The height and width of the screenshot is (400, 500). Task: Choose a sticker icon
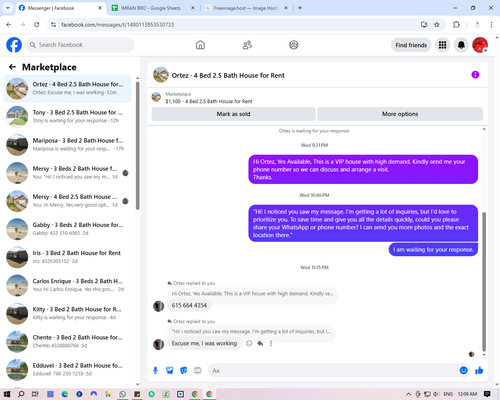(x=184, y=370)
